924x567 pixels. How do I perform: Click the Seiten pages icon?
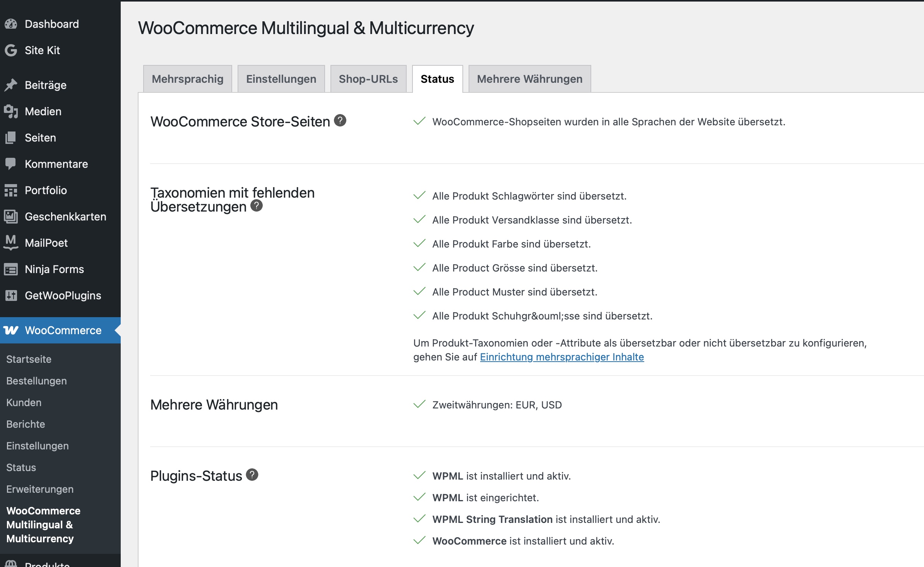pyautogui.click(x=11, y=138)
